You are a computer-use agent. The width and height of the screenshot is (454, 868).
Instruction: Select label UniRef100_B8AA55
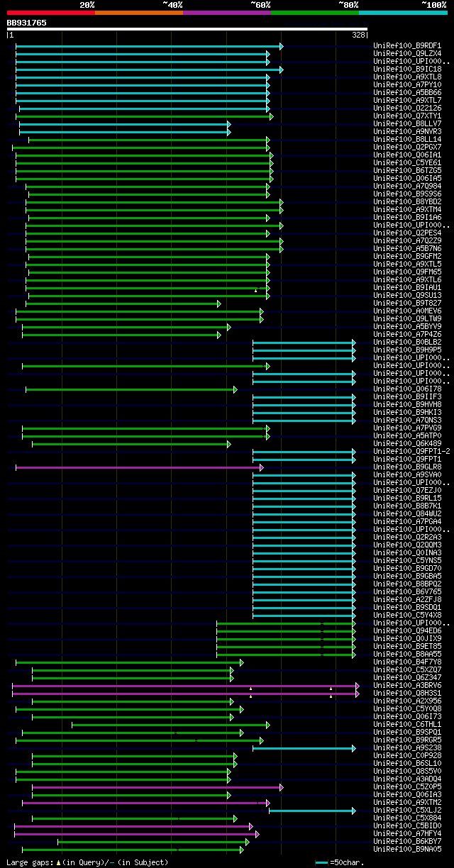[x=407, y=655]
